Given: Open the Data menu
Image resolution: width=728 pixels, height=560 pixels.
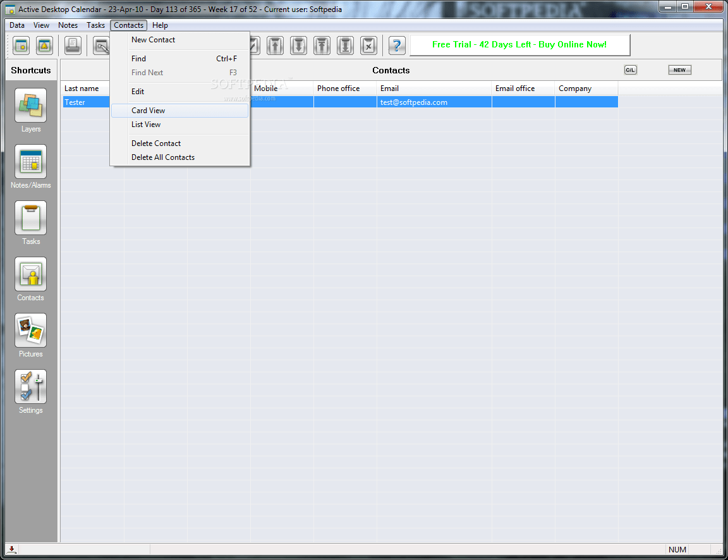Looking at the screenshot, I should coord(16,25).
